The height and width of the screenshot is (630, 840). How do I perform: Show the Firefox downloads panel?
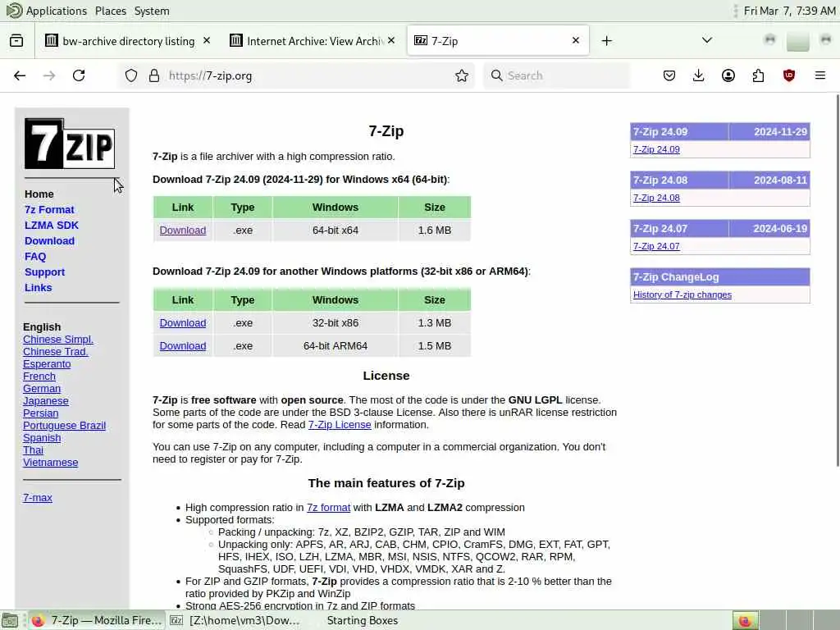(699, 75)
